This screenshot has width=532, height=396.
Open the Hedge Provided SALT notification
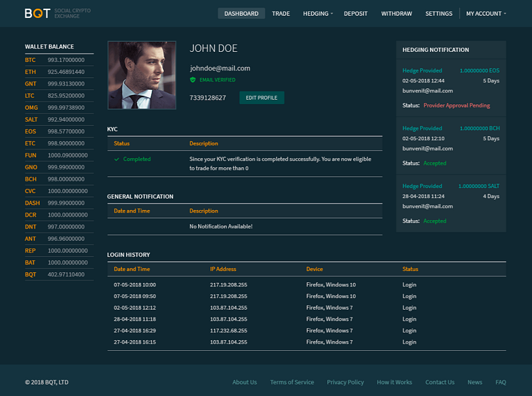coord(451,203)
